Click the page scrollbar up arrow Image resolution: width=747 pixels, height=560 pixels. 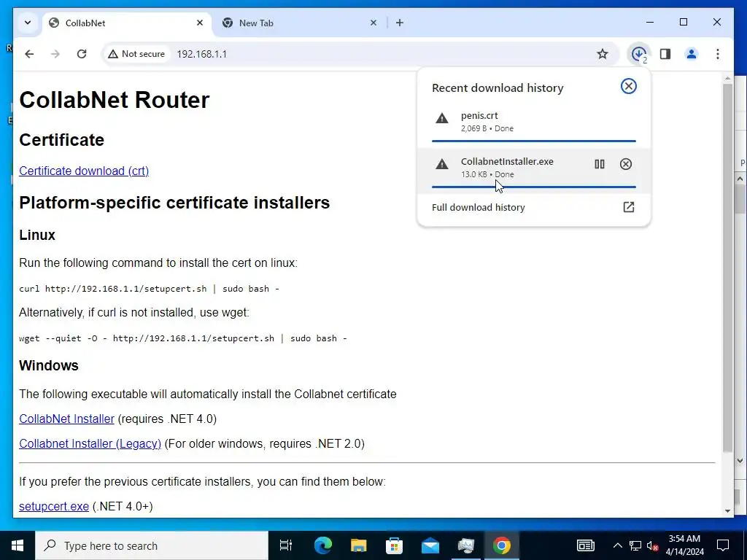727,78
